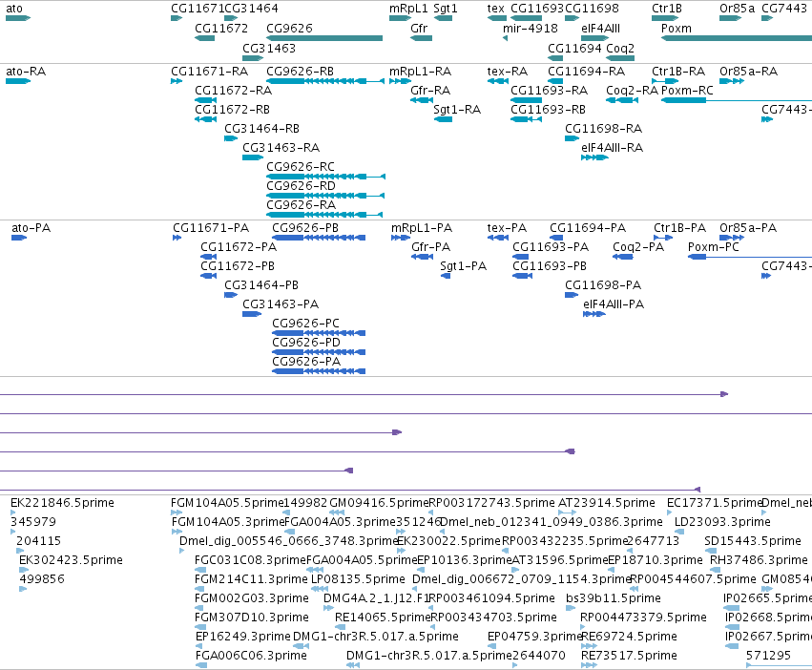The width and height of the screenshot is (812, 670).
Task: Select the CG31464 gene label
Action: pos(251,9)
